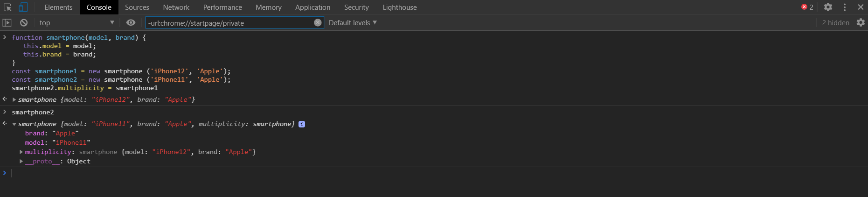Image resolution: width=868 pixels, height=197 pixels.
Task: Switch to the Elements tab
Action: 58,7
